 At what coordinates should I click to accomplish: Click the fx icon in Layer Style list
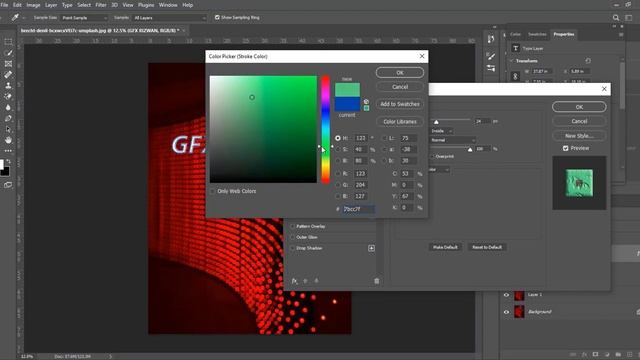(294, 281)
